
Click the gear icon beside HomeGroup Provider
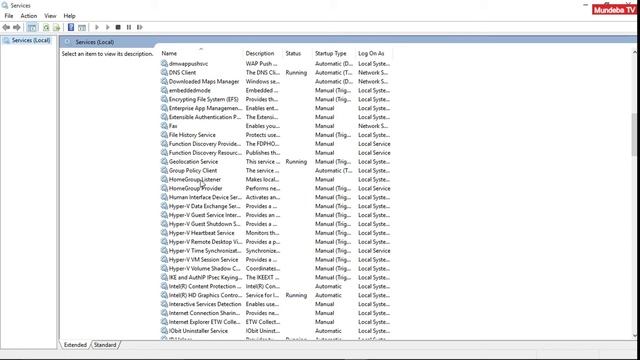point(164,188)
